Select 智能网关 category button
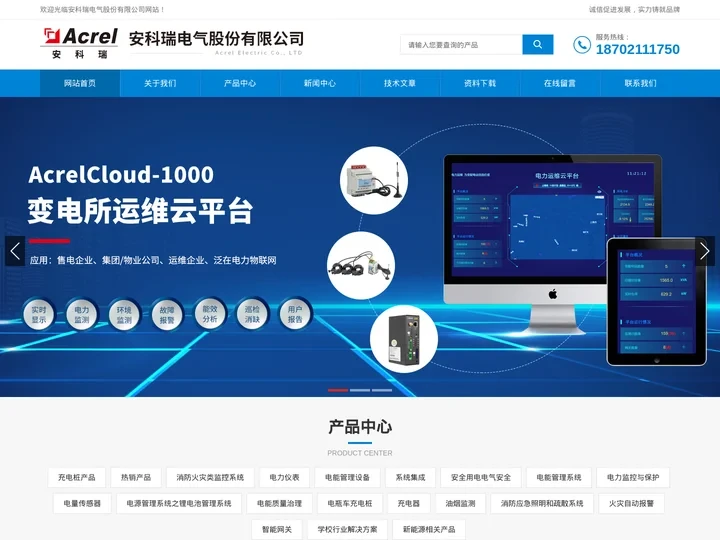The width and height of the screenshot is (720, 540). click(277, 529)
